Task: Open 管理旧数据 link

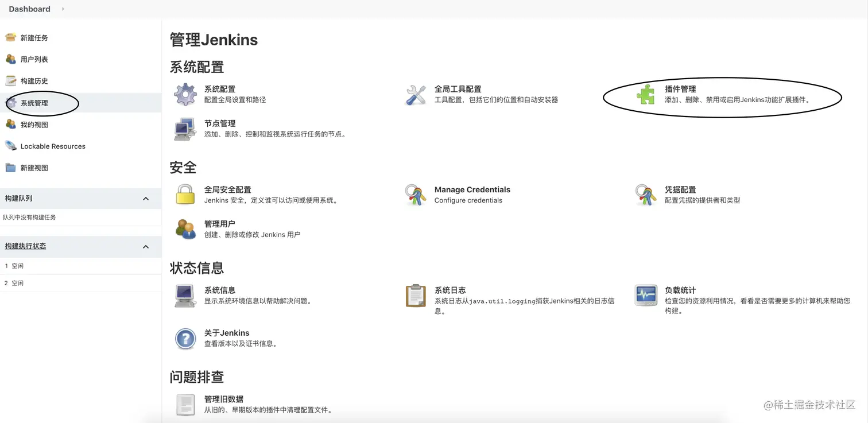Action: (224, 399)
